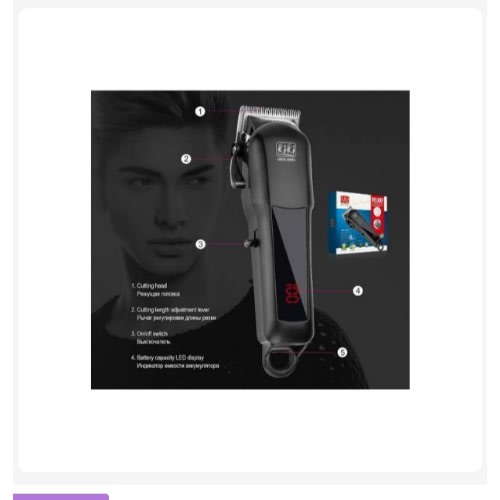Click the hanging loop at clipper bottom
Screen dimensions: 500x500
[x=278, y=361]
